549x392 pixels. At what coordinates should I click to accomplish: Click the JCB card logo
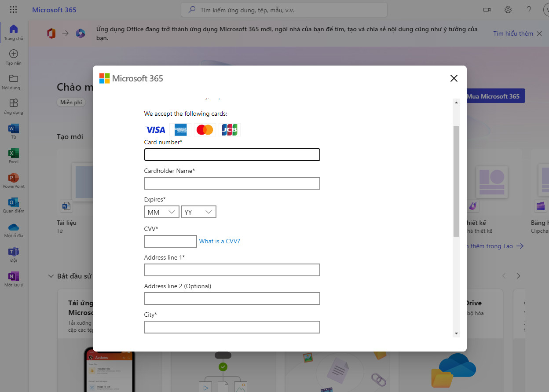click(230, 130)
